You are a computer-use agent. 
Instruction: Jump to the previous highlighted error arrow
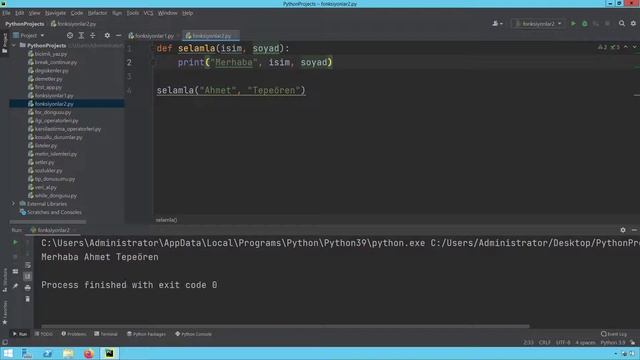626,47
